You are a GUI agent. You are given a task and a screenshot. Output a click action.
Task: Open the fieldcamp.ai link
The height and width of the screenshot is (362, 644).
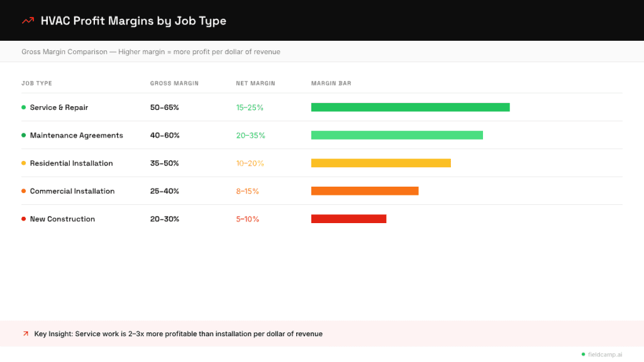[606, 354]
